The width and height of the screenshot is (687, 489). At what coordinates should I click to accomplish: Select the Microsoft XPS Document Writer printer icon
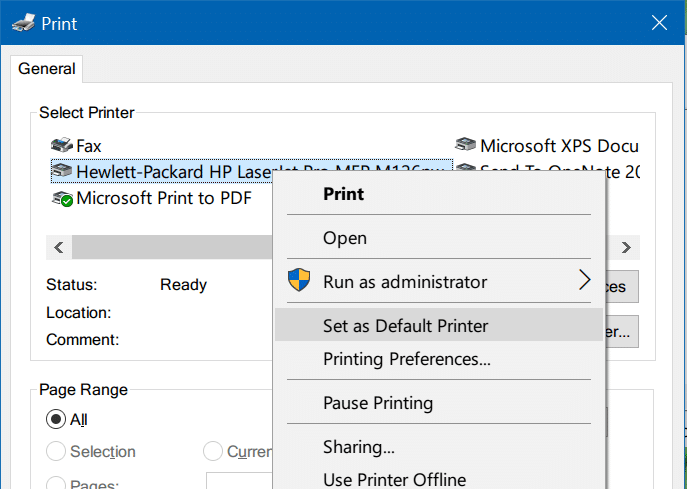pos(465,145)
